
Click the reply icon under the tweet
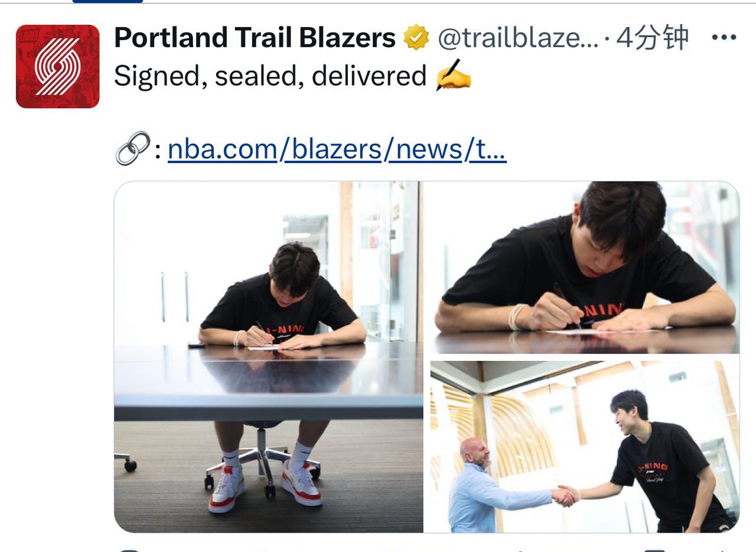click(x=129, y=550)
